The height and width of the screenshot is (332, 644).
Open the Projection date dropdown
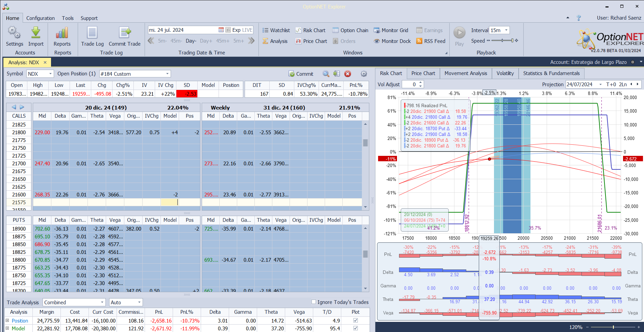(600, 84)
